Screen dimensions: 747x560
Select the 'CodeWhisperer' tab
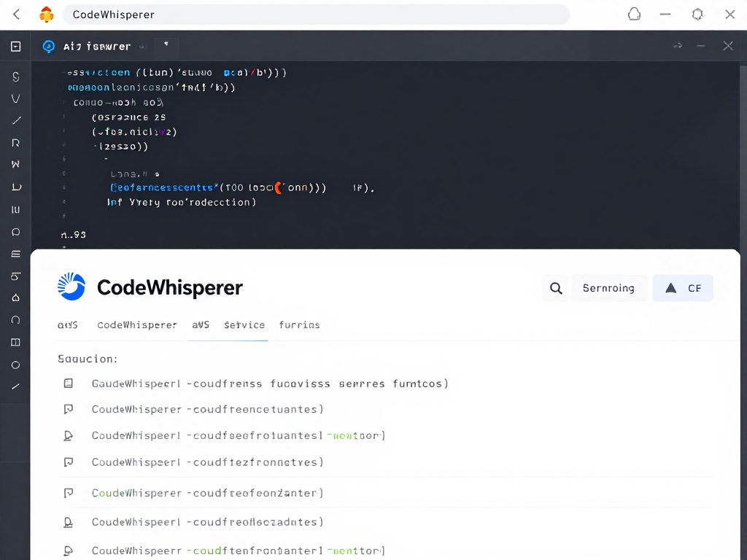(x=137, y=325)
